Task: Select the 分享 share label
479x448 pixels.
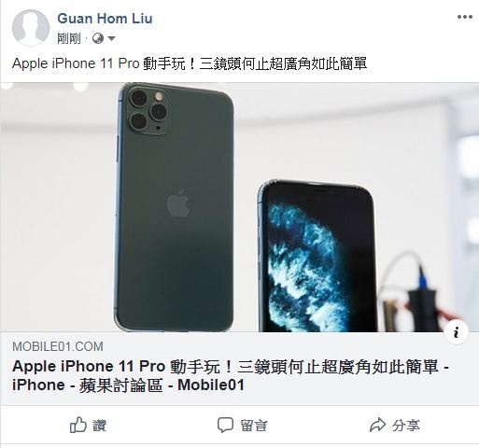Action: tap(406, 426)
